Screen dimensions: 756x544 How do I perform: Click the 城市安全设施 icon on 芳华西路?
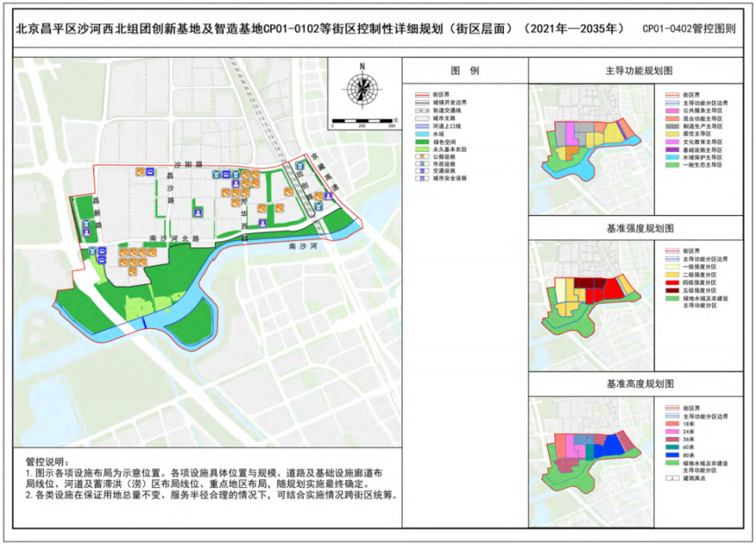tap(261, 224)
